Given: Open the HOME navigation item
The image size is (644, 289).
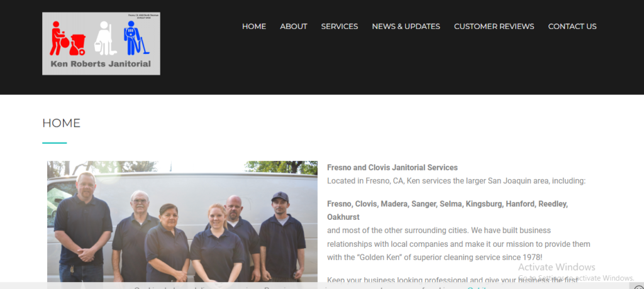Looking at the screenshot, I should coord(254,26).
